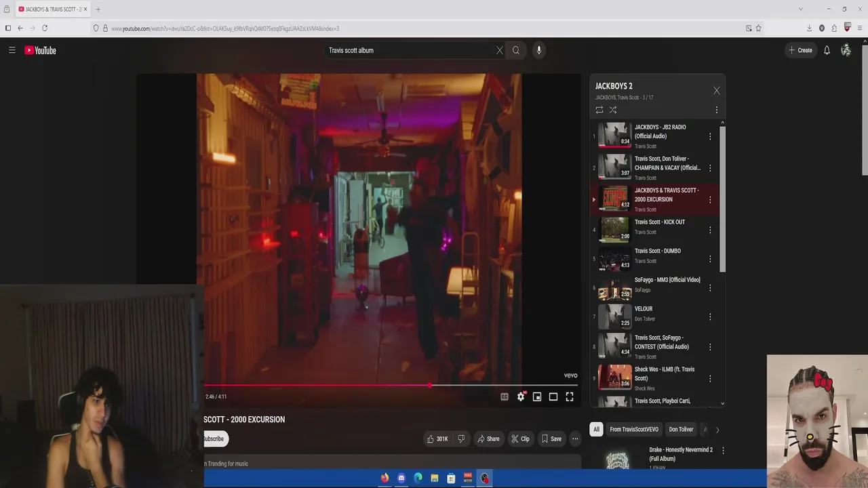Screen dimensions: 868x488
Task: Open a new browser tab
Action: pyautogui.click(x=98, y=9)
